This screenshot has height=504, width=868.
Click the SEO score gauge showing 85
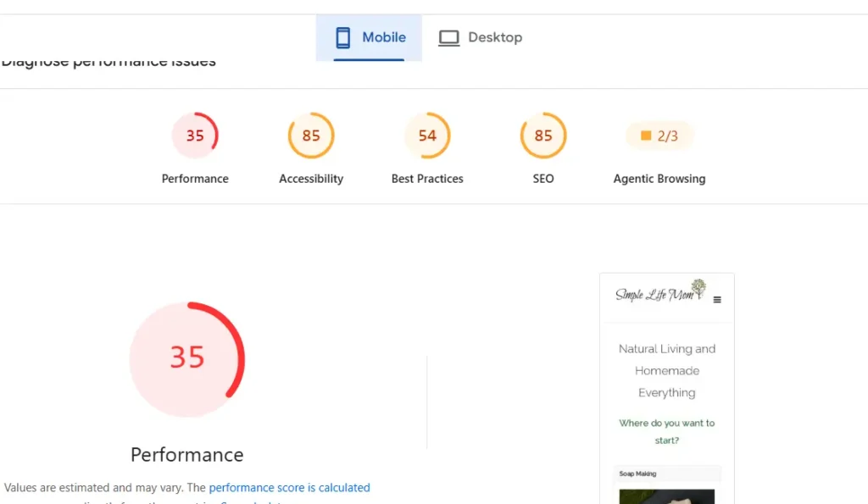(x=543, y=136)
